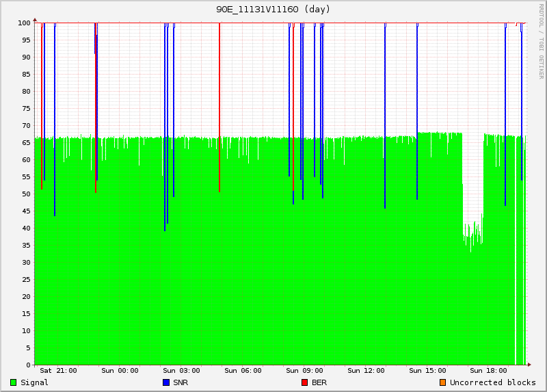
Task: Click the 'Sat 21:00' time axis label
Action: click(58, 371)
